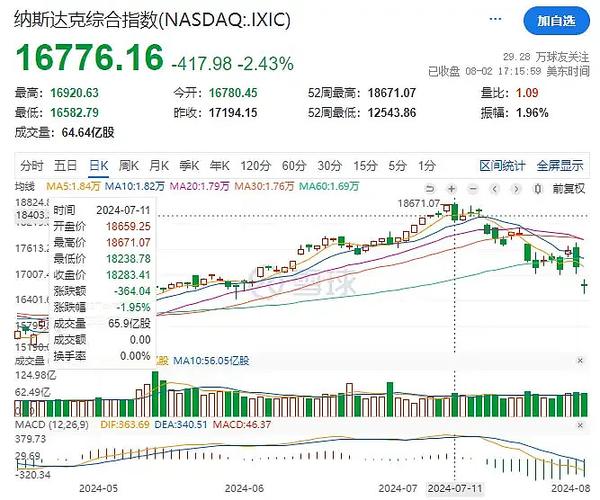Image resolution: width=600 pixels, height=500 pixels.
Task: Zoom in chart with the plus icon
Action: tap(452, 189)
